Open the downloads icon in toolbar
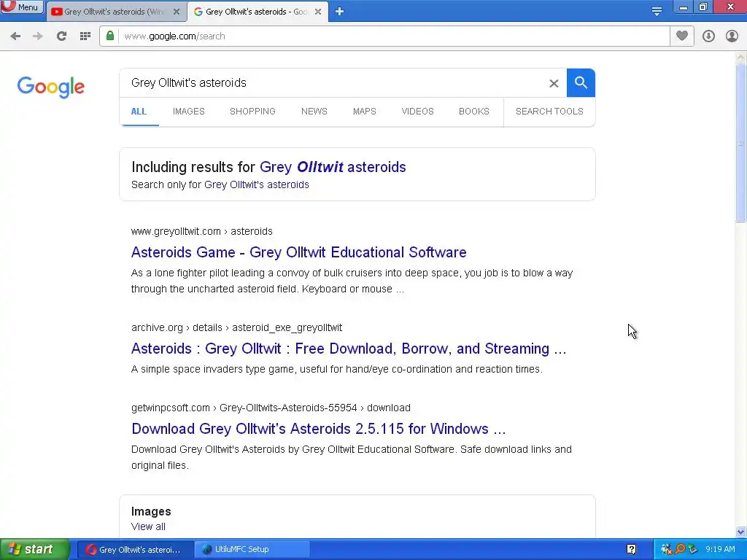This screenshot has width=747, height=560. tap(708, 36)
